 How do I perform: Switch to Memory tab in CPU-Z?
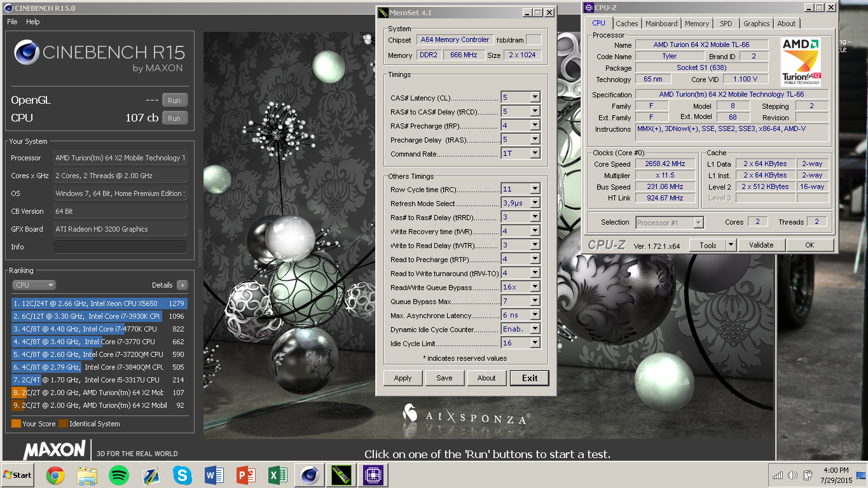pyautogui.click(x=697, y=24)
